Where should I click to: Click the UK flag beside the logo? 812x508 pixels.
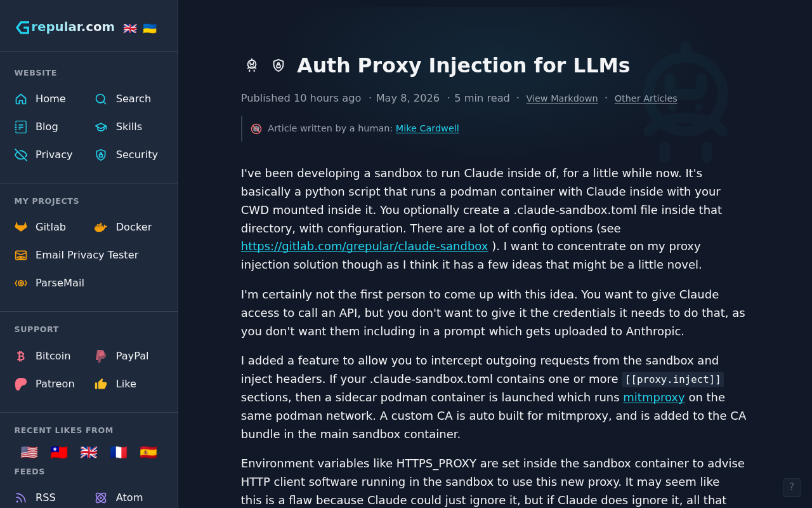(x=130, y=29)
